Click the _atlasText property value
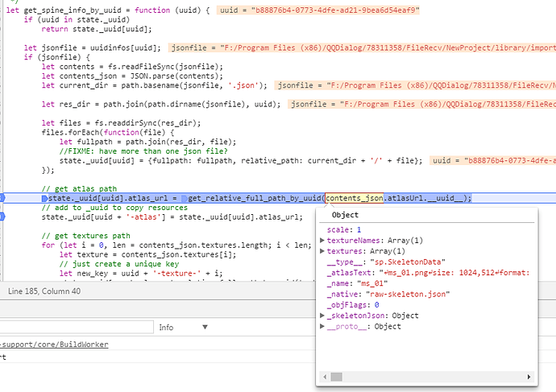 (454, 273)
